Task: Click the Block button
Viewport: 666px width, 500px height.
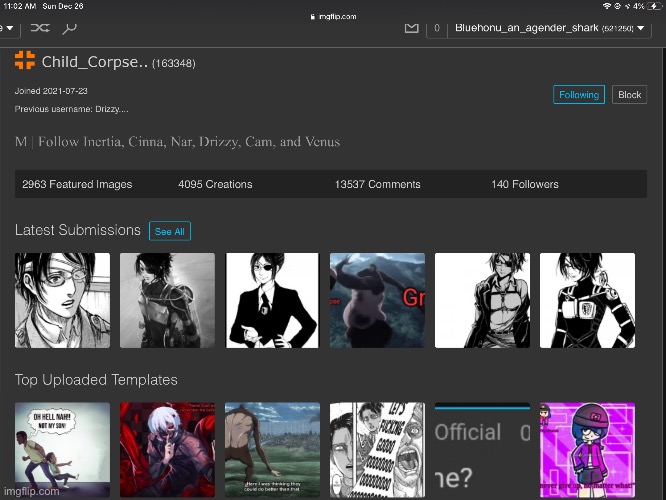Action: pyautogui.click(x=629, y=95)
